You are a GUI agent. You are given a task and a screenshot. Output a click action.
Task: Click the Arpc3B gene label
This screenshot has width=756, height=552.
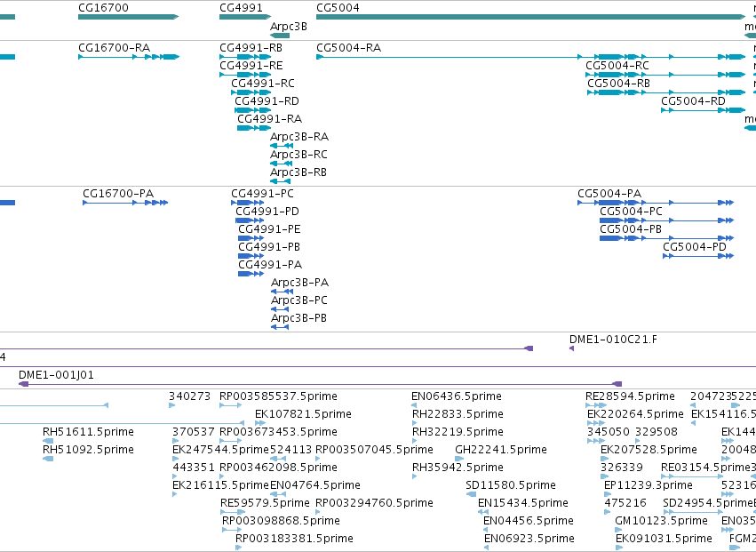pos(289,27)
